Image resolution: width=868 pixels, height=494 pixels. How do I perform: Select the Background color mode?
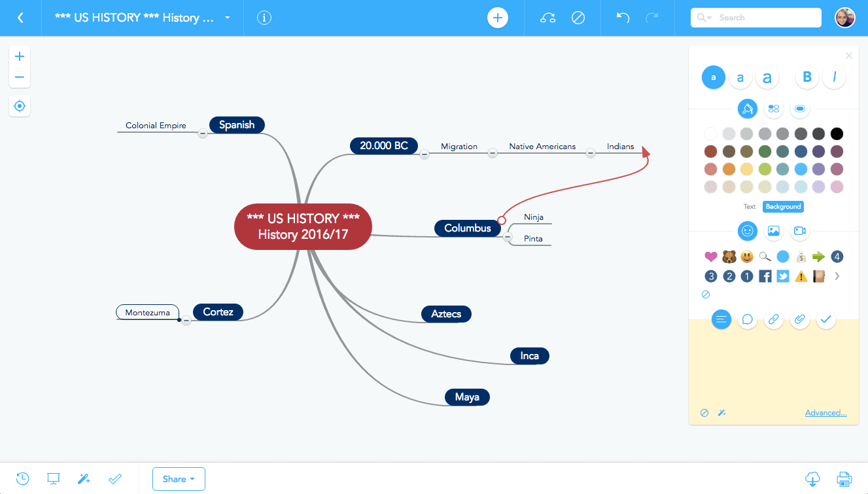tap(783, 206)
